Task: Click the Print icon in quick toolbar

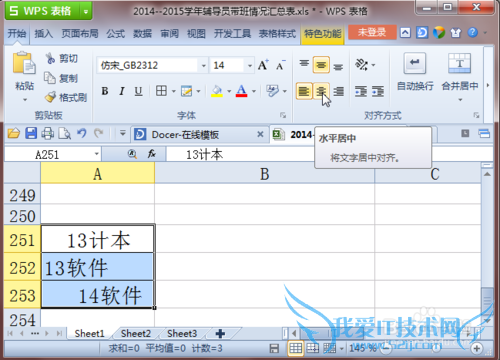Action: (x=48, y=134)
